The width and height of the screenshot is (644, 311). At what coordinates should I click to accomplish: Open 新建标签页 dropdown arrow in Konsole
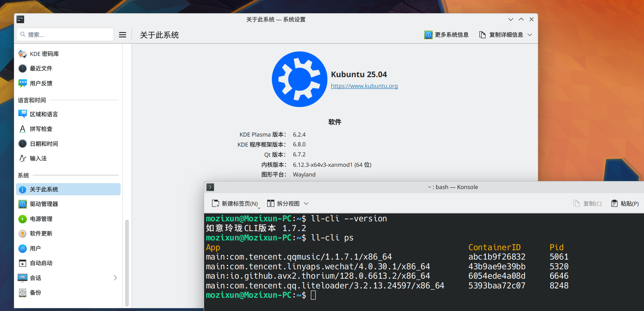(x=259, y=208)
